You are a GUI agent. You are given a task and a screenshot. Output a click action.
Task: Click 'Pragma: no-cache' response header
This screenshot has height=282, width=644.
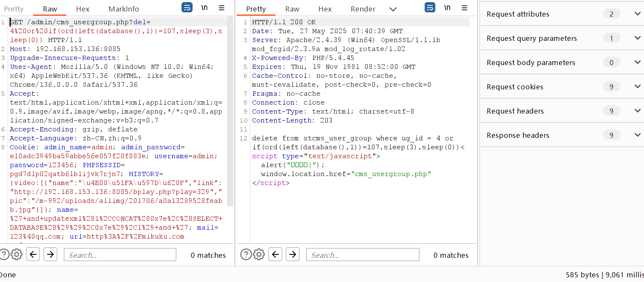click(x=286, y=94)
